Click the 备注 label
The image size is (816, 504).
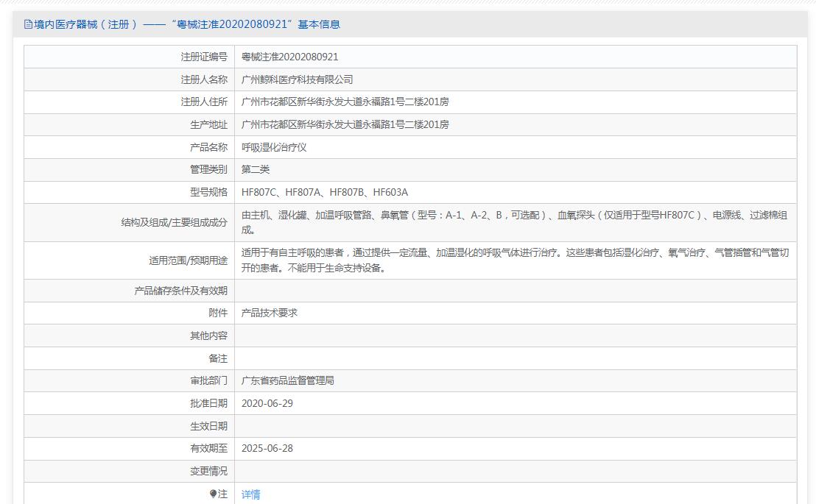click(x=218, y=358)
